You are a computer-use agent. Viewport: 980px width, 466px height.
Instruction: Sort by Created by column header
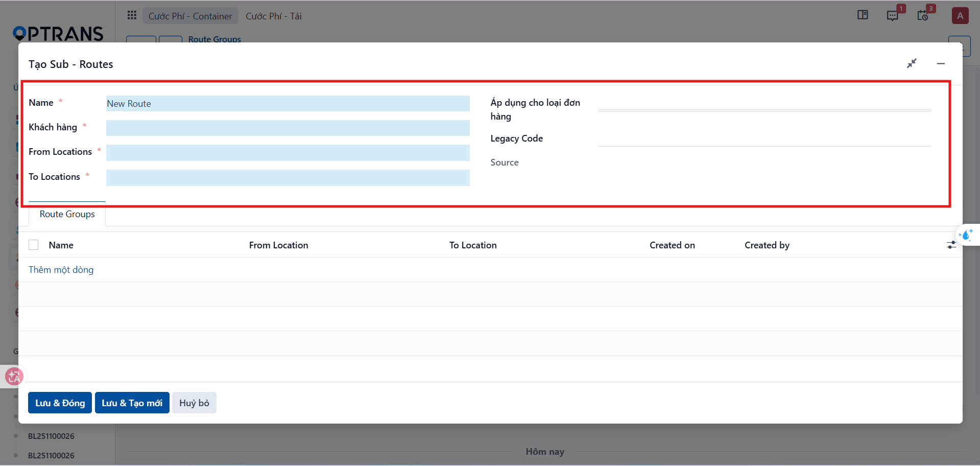767,245
